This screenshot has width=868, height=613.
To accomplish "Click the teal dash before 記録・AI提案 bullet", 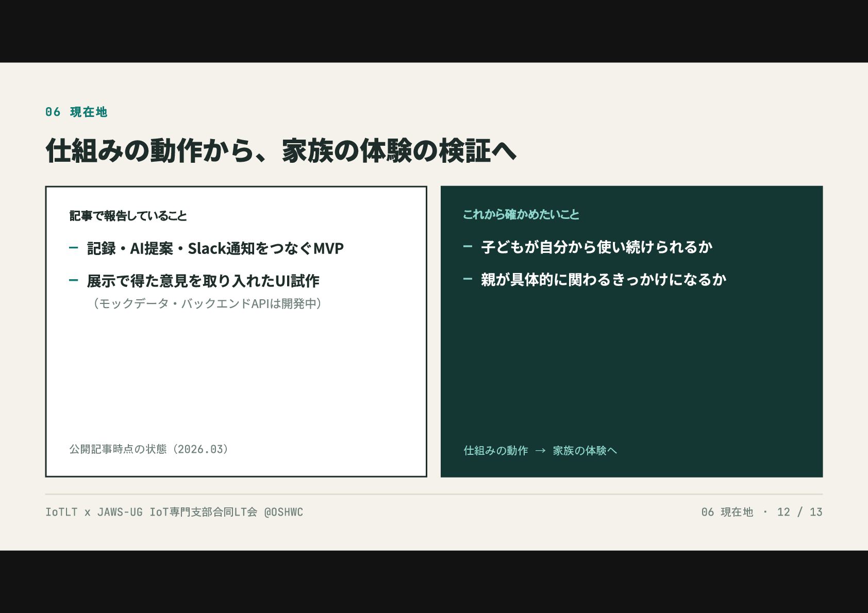I will pos(73,248).
